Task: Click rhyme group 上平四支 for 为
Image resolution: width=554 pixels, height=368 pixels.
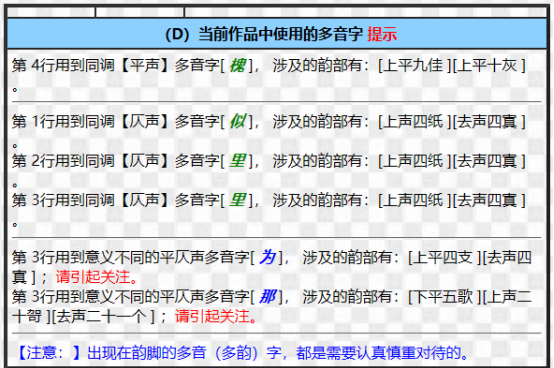Action: click(x=443, y=257)
